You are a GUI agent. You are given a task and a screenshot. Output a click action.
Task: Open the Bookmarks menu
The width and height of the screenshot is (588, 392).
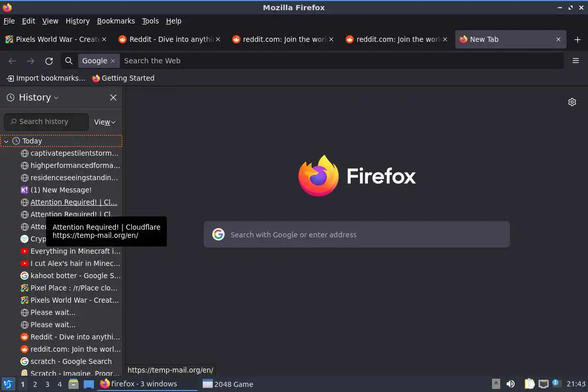116,21
